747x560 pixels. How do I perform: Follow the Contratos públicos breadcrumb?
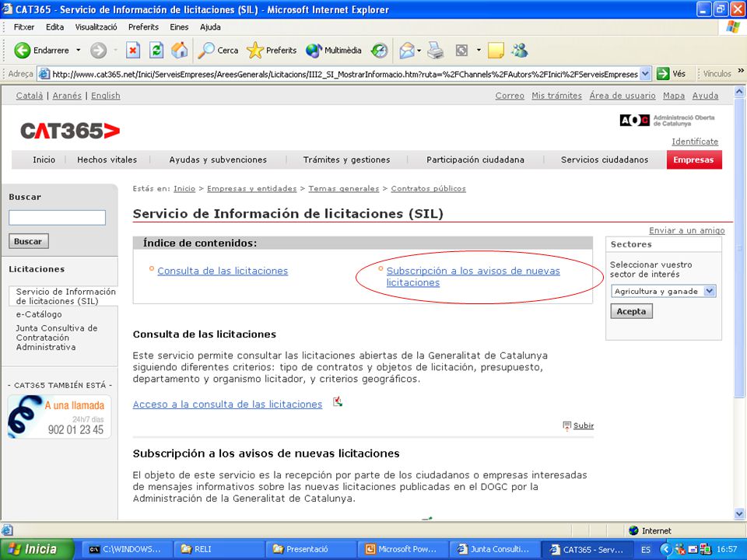coord(428,188)
